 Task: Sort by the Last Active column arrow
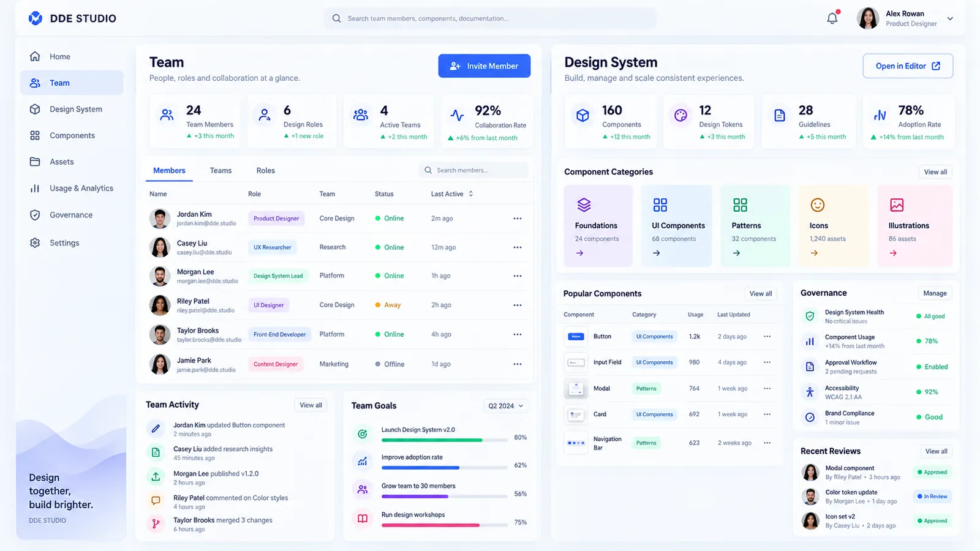click(471, 193)
